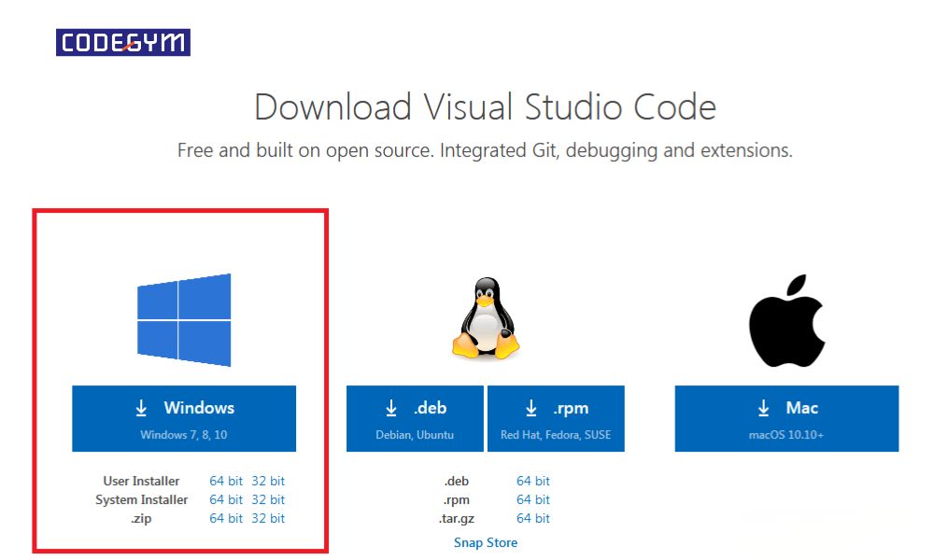This screenshot has height=560, width=934.
Task: Select User Installer 64 bit link
Action: (x=226, y=481)
